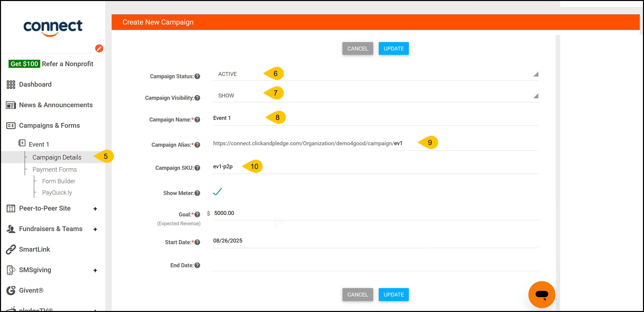This screenshot has width=644, height=312.
Task: Click the Get $100 green badge
Action: 24,64
